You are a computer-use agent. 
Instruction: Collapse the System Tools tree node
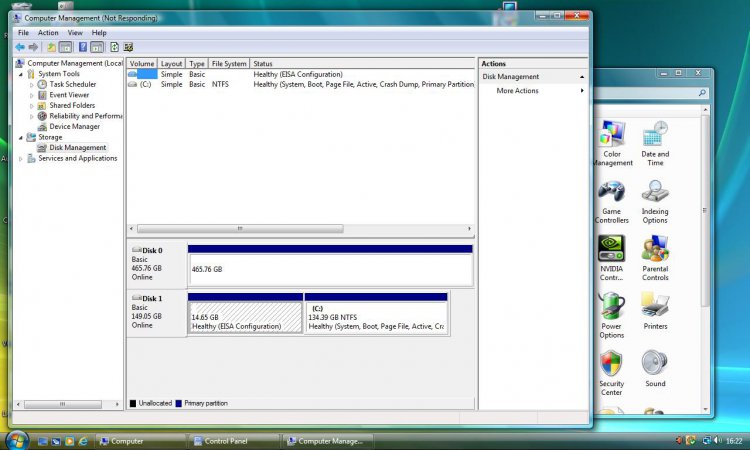tap(21, 74)
